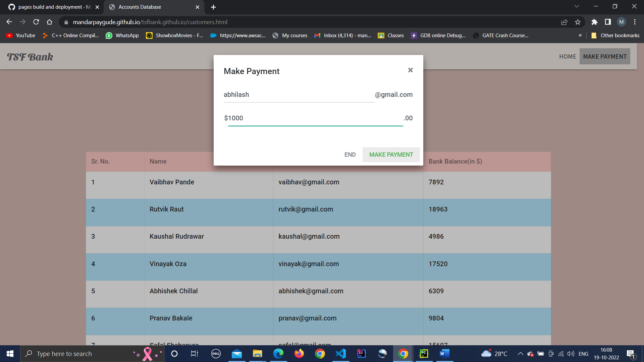Open the extensions puzzle icon
The width and height of the screenshot is (644, 362).
point(594,22)
